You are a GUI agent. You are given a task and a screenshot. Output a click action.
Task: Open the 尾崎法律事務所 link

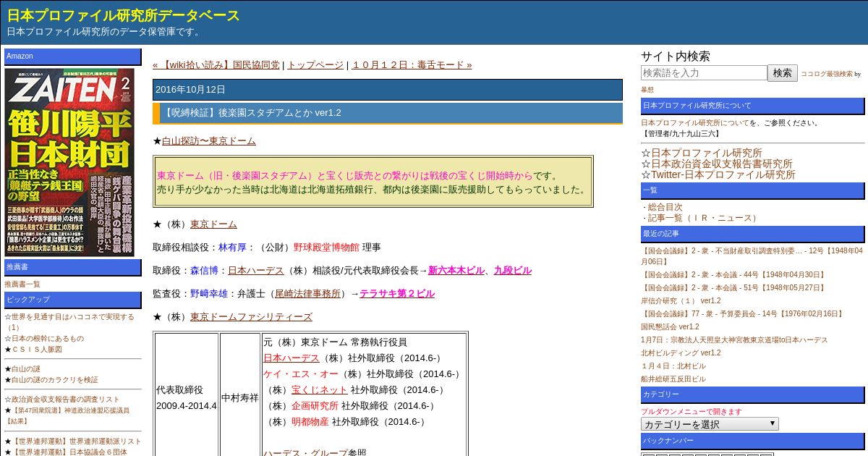point(307,293)
